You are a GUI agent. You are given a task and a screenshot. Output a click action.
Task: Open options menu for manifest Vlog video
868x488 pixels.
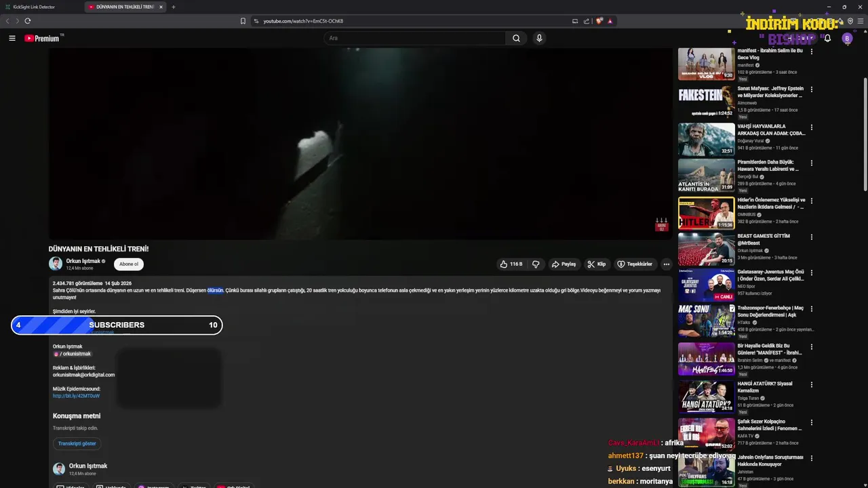click(x=812, y=52)
